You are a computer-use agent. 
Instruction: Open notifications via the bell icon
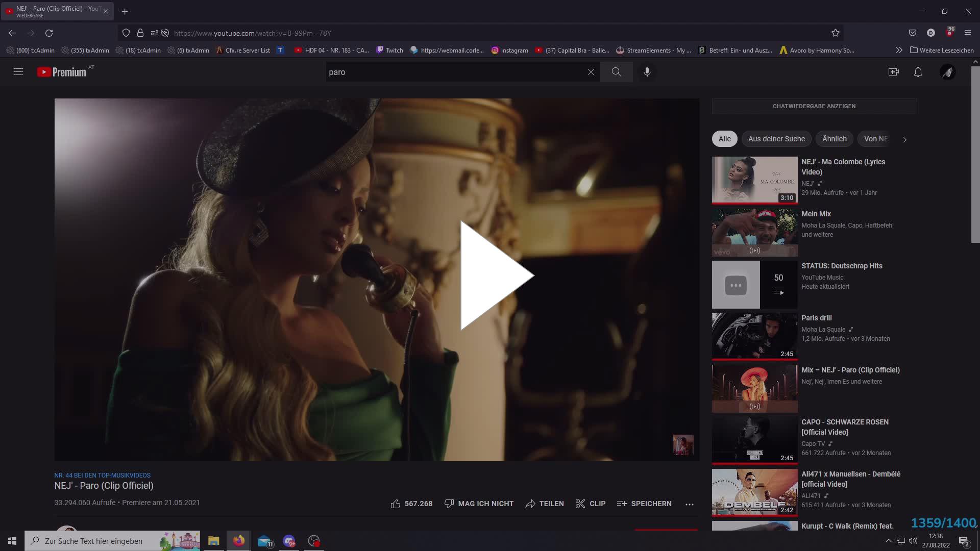(918, 72)
